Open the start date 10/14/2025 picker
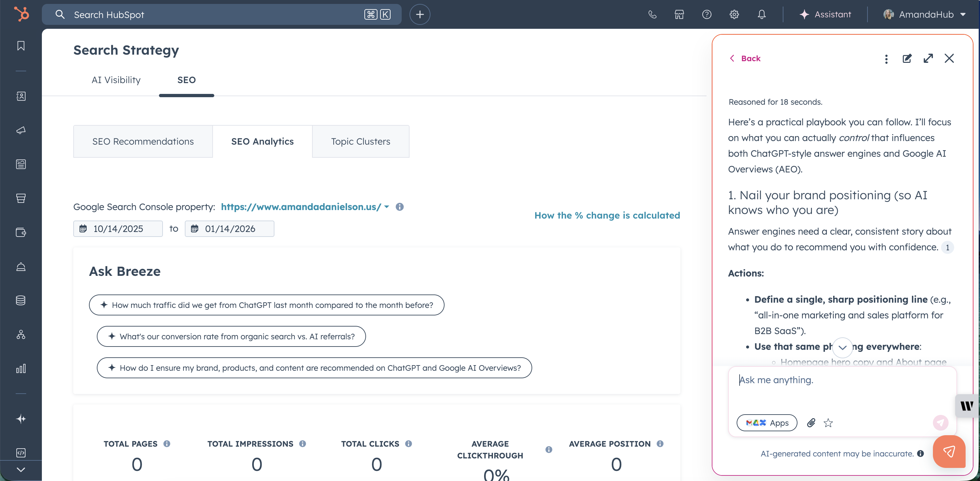 [x=118, y=229]
